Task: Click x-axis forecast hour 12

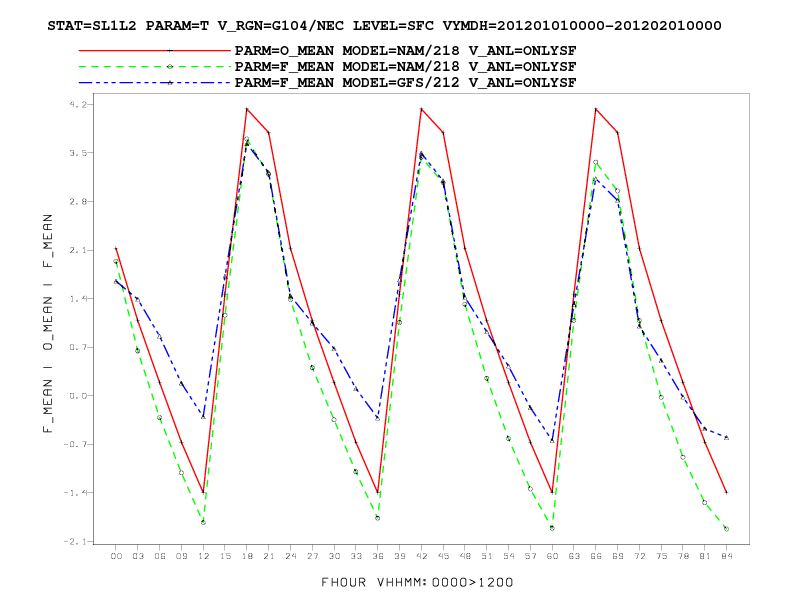Action: click(203, 556)
